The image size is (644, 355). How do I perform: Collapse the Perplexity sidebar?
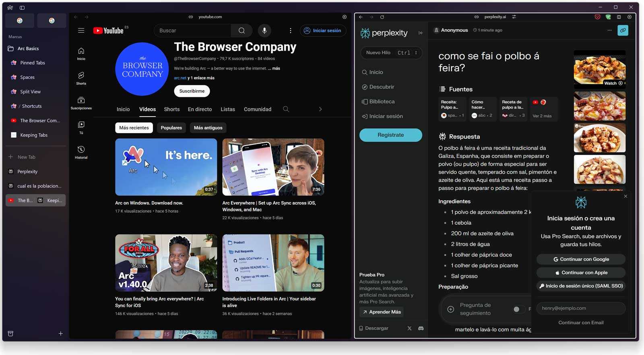tap(421, 33)
